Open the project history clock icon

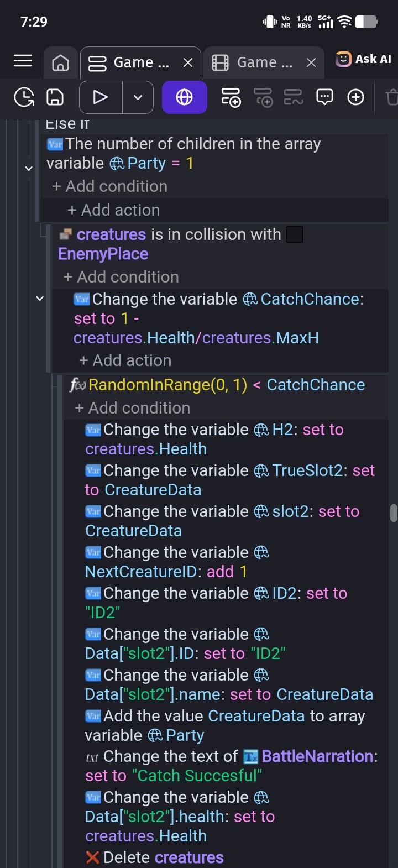tap(24, 97)
